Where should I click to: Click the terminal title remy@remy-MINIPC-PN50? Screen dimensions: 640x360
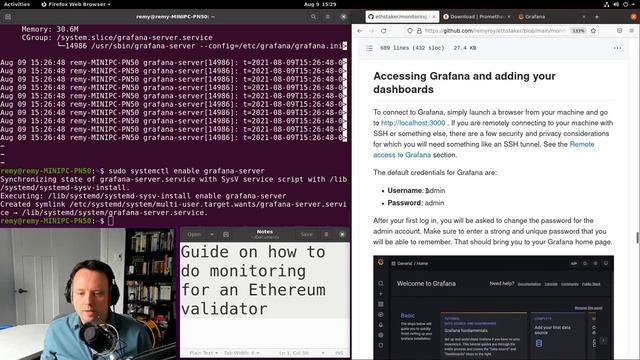(x=175, y=17)
